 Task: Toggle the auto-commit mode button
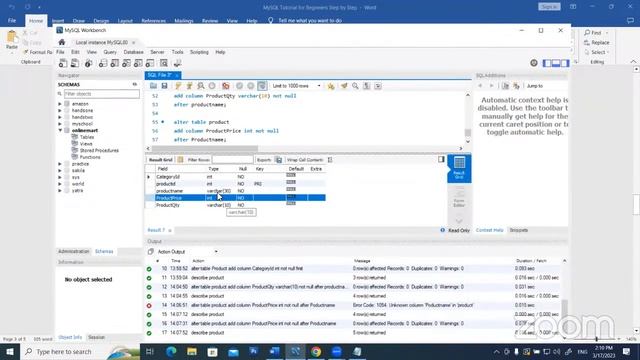262,86
